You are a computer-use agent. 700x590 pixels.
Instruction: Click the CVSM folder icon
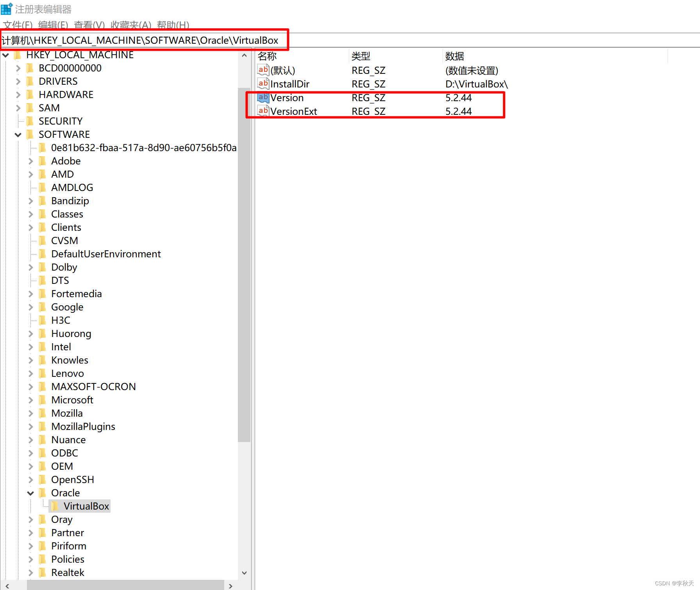43,241
